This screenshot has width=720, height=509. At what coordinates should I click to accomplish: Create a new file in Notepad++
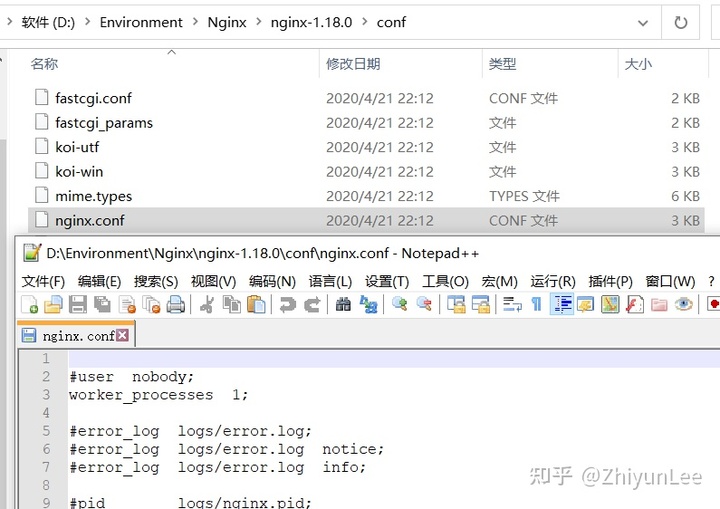(x=30, y=305)
